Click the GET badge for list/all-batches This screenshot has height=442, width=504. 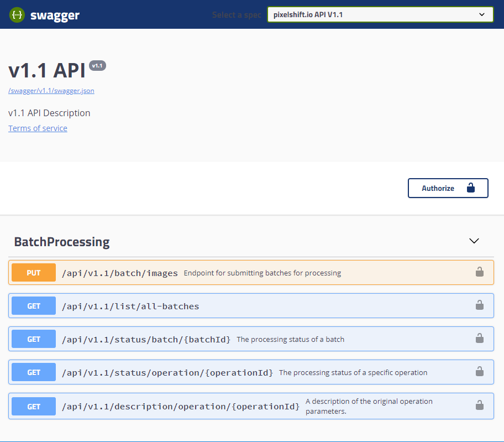[x=34, y=305]
